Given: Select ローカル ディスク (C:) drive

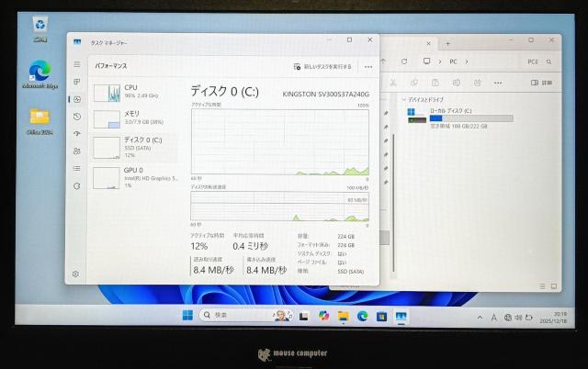Looking at the screenshot, I should point(460,118).
